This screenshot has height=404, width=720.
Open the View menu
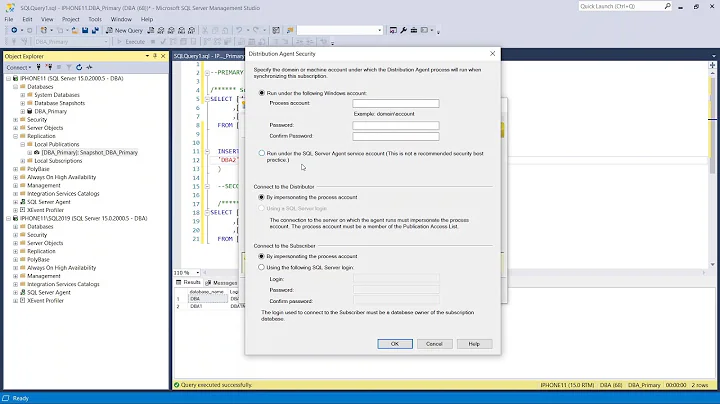point(47,19)
